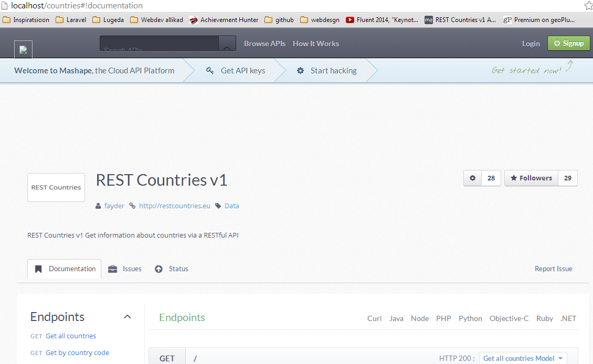
Task: Choose the Ruby code sample
Action: tap(545, 318)
